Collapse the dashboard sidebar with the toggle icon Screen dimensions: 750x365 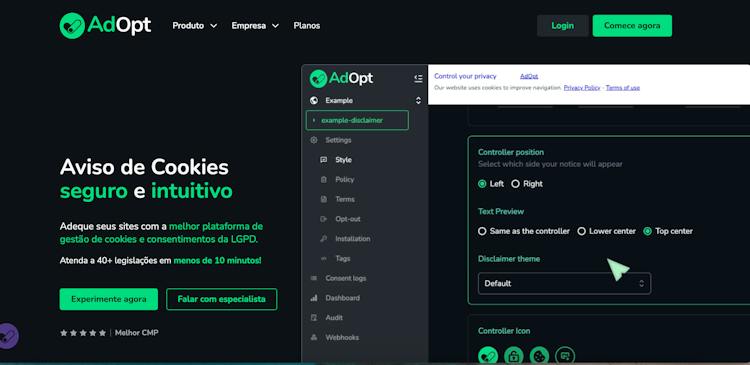point(418,78)
